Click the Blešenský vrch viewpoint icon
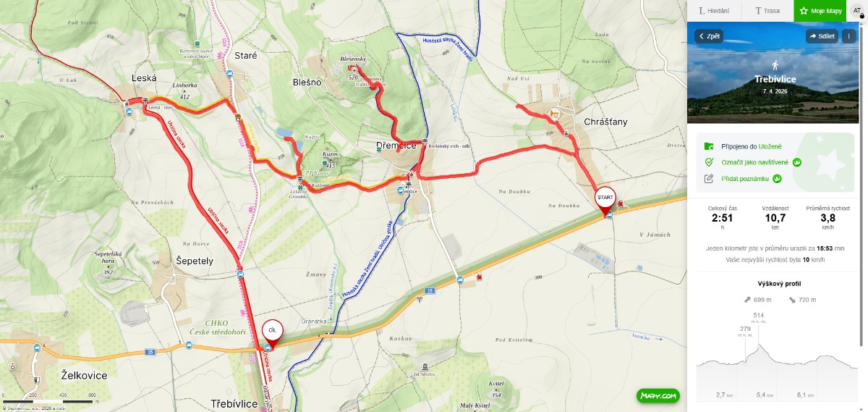The image size is (868, 412). coord(354,70)
